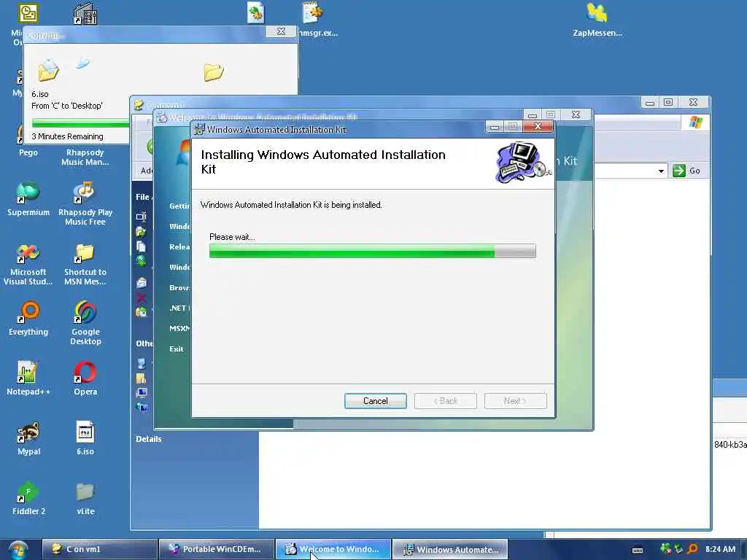Switch to C on vm1 taskbar button

pos(99,549)
